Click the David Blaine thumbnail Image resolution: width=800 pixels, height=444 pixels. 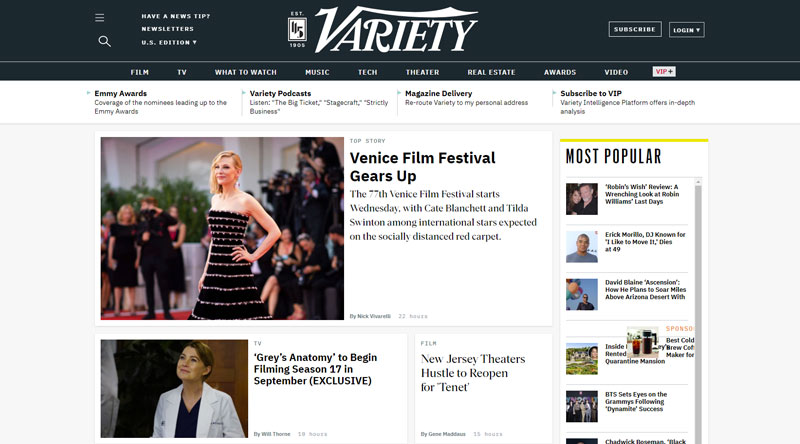(582, 294)
